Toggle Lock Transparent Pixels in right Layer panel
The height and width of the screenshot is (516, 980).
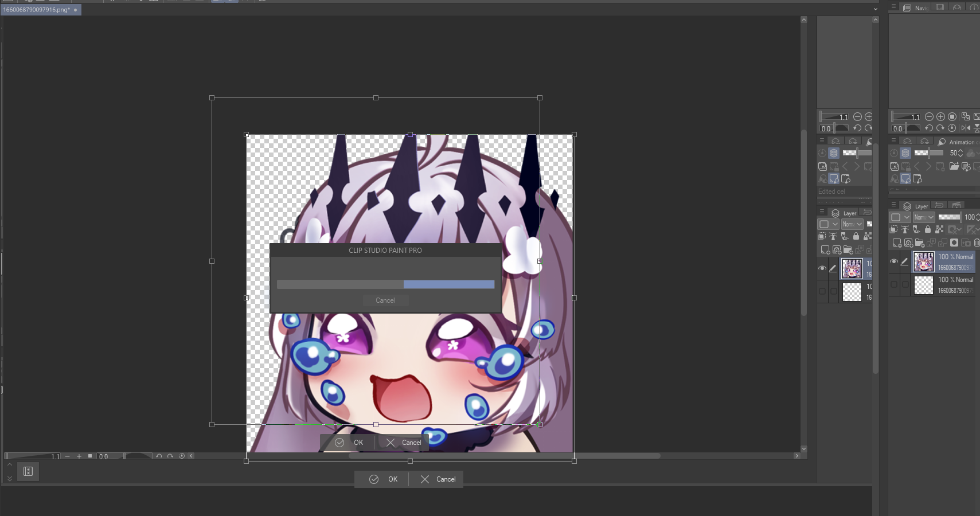click(939, 229)
